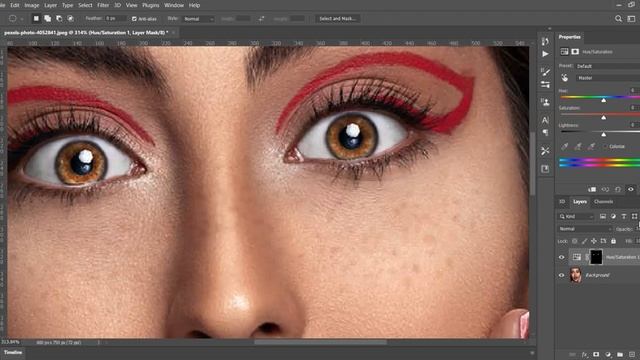Viewport: 640px width, 360px height.
Task: Switch to the Channels tab
Action: coord(603,202)
